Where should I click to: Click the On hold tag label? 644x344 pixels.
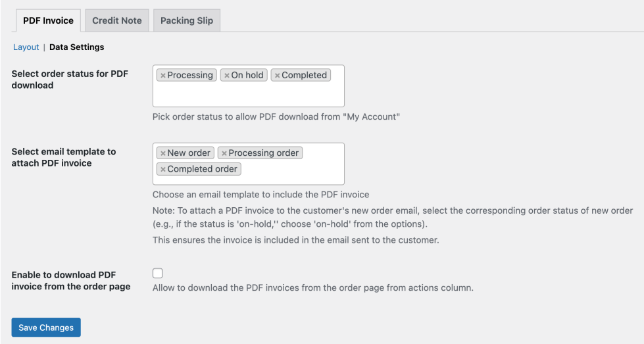247,76
